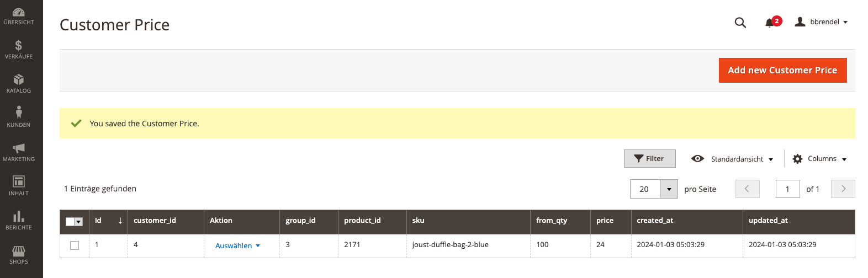Open the bbrendel account menu

pos(821,22)
